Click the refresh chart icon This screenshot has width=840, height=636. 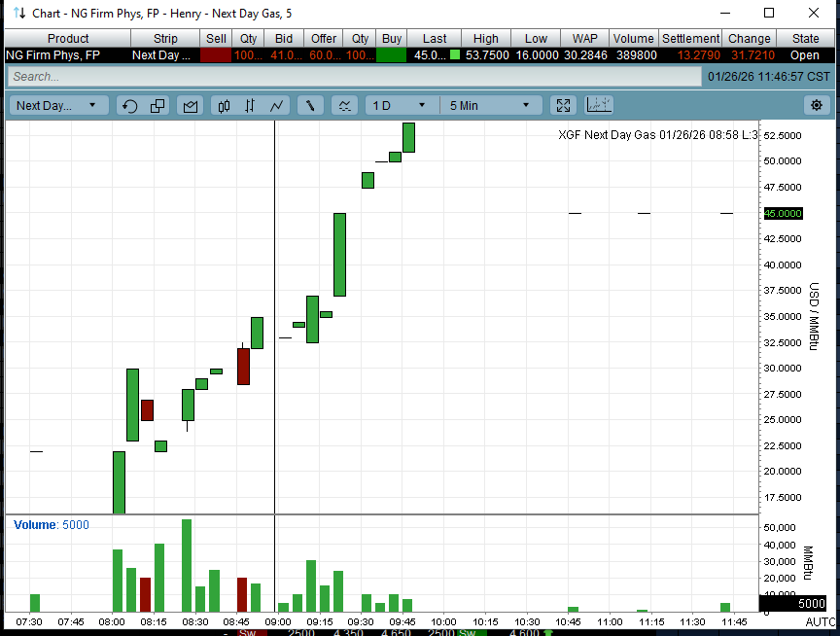(x=129, y=106)
